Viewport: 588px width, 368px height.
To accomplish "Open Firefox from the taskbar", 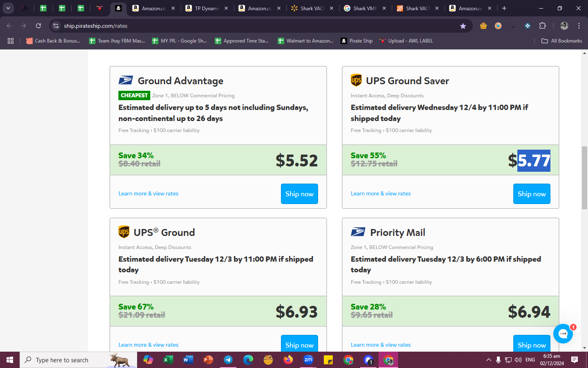I will click(x=288, y=360).
